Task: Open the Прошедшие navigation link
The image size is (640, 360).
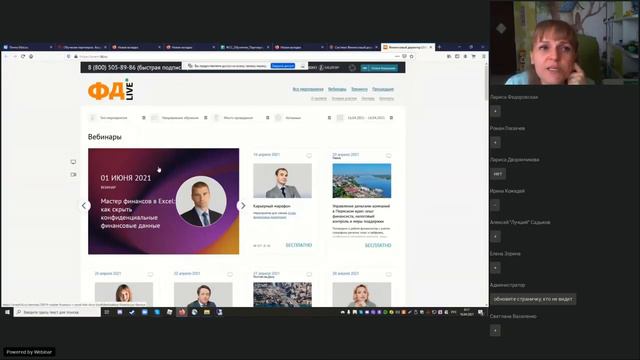Action: click(383, 89)
